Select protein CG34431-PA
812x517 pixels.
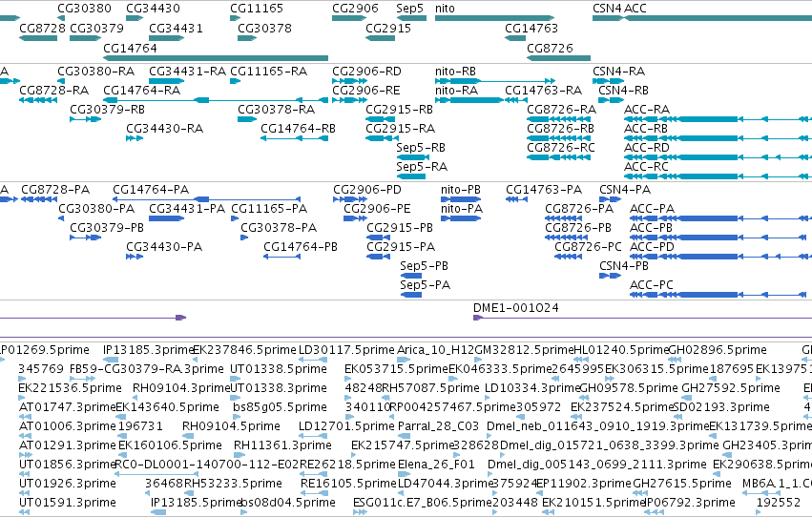point(166,218)
